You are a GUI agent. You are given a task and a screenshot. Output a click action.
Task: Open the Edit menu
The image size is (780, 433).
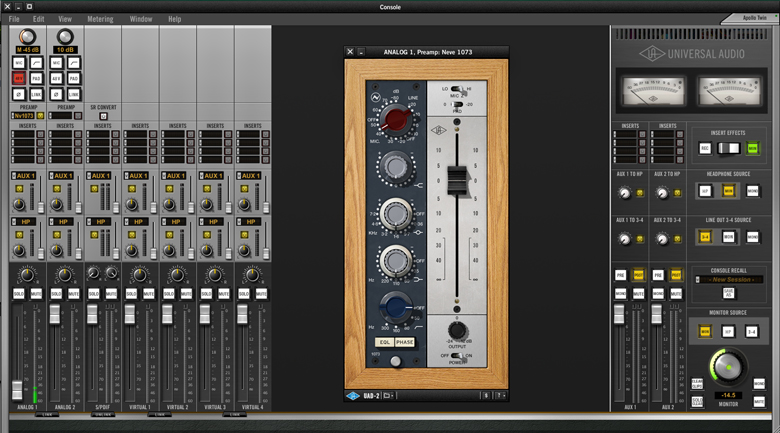tap(39, 19)
